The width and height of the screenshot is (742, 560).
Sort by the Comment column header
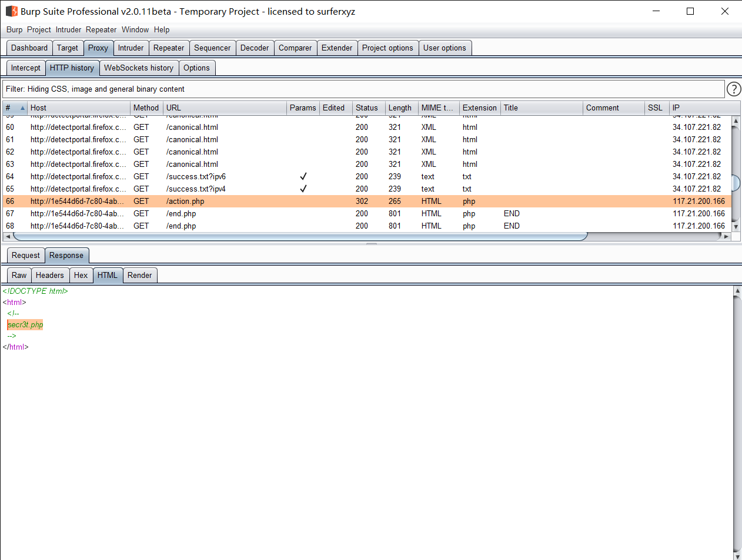pos(613,108)
